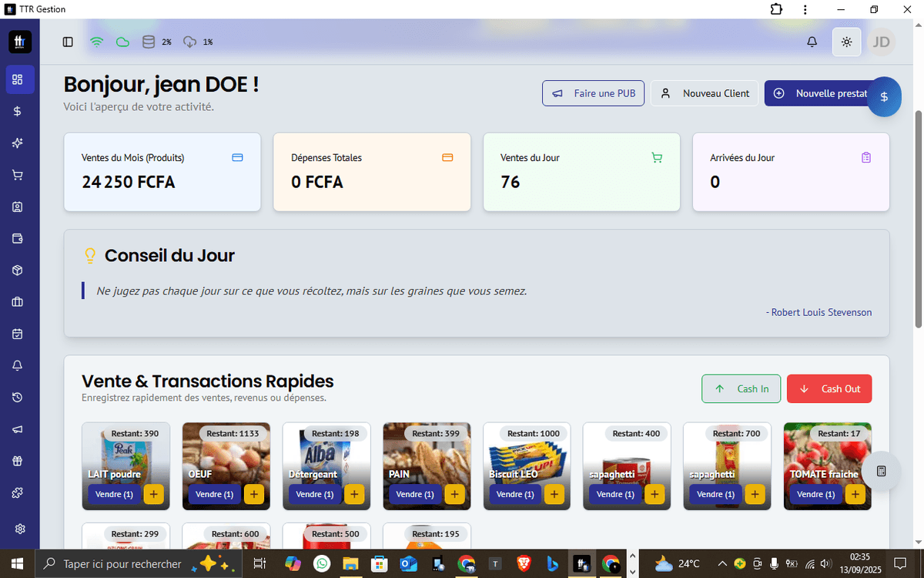Open the settings gear in sidebar
Image resolution: width=924 pixels, height=578 pixels.
tap(20, 529)
